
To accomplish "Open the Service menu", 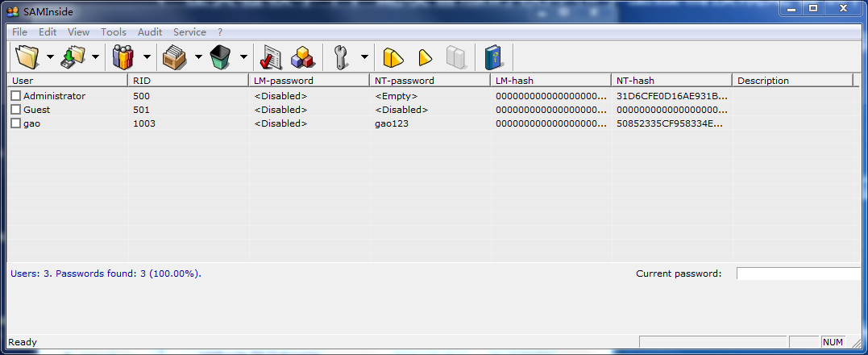I will (190, 32).
